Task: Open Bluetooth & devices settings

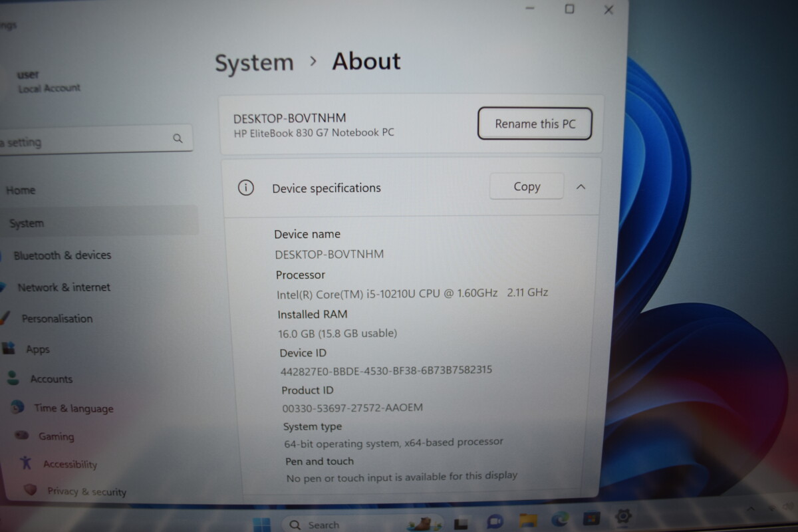Action: pos(63,255)
